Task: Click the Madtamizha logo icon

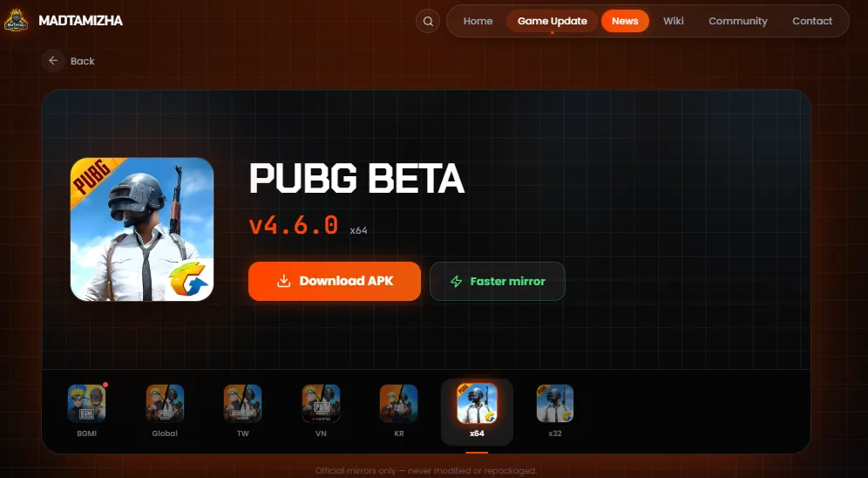Action: click(x=16, y=20)
